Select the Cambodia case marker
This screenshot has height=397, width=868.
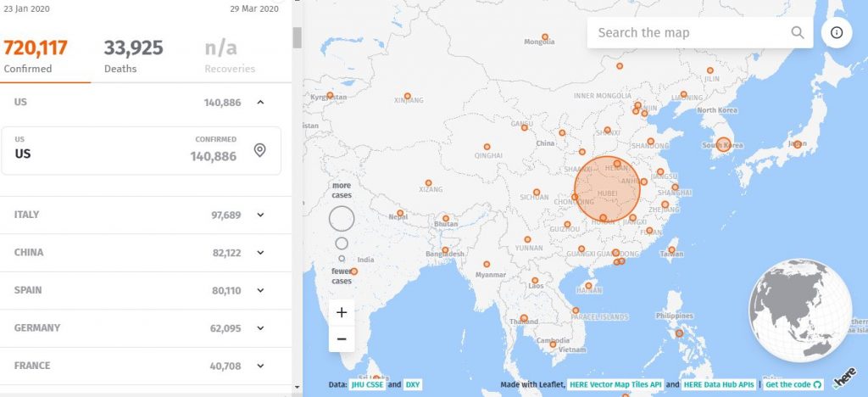point(553,344)
